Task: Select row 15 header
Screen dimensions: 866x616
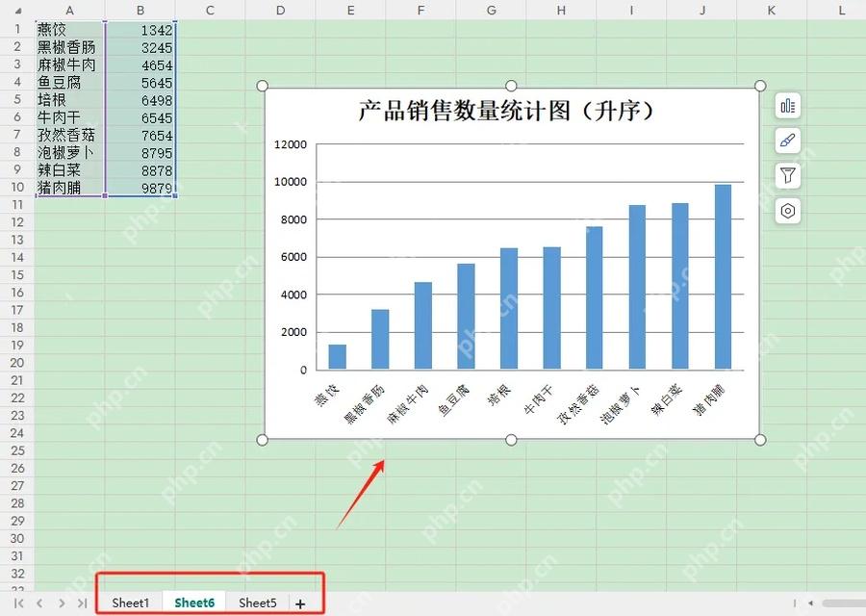Action: click(17, 274)
